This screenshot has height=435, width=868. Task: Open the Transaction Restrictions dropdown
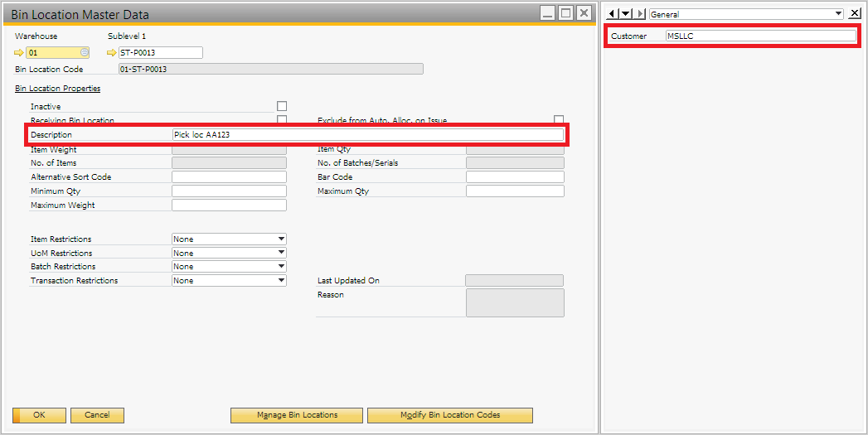(x=281, y=281)
